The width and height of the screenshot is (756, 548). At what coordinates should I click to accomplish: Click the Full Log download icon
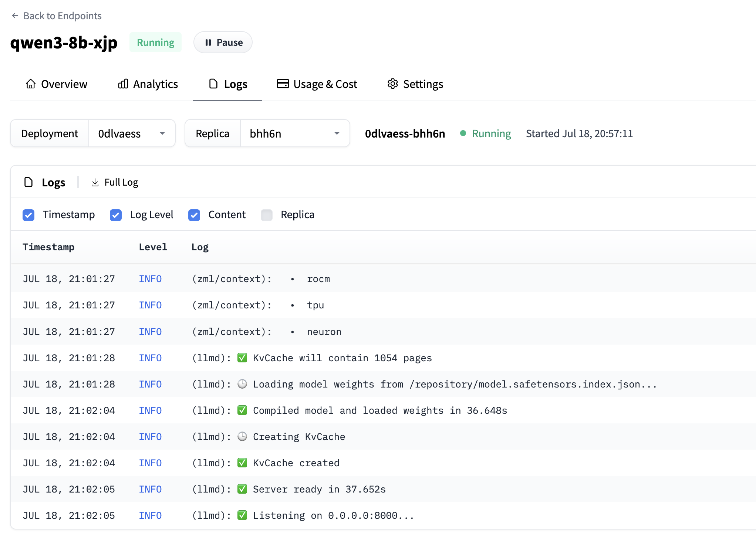(x=95, y=182)
